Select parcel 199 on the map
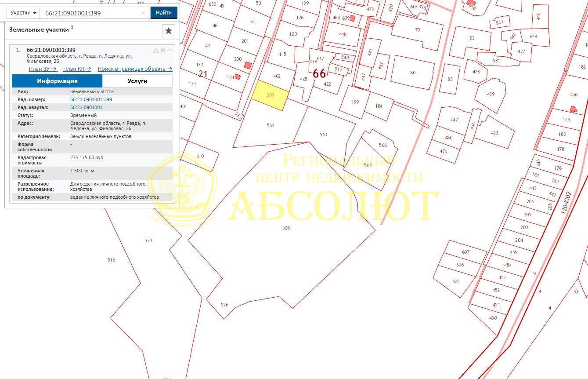The height and width of the screenshot is (379, 588). click(x=355, y=102)
